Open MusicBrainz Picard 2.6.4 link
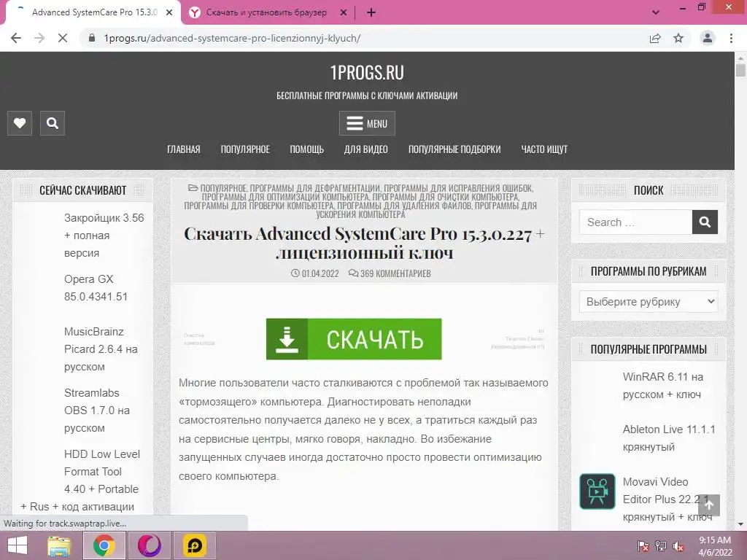The image size is (747, 560). [x=101, y=349]
